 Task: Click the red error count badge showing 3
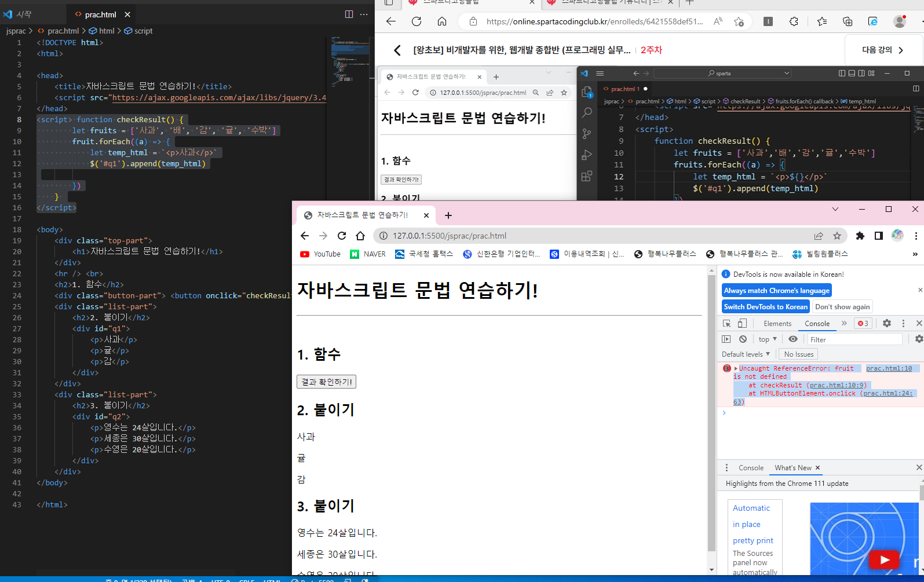pos(863,324)
